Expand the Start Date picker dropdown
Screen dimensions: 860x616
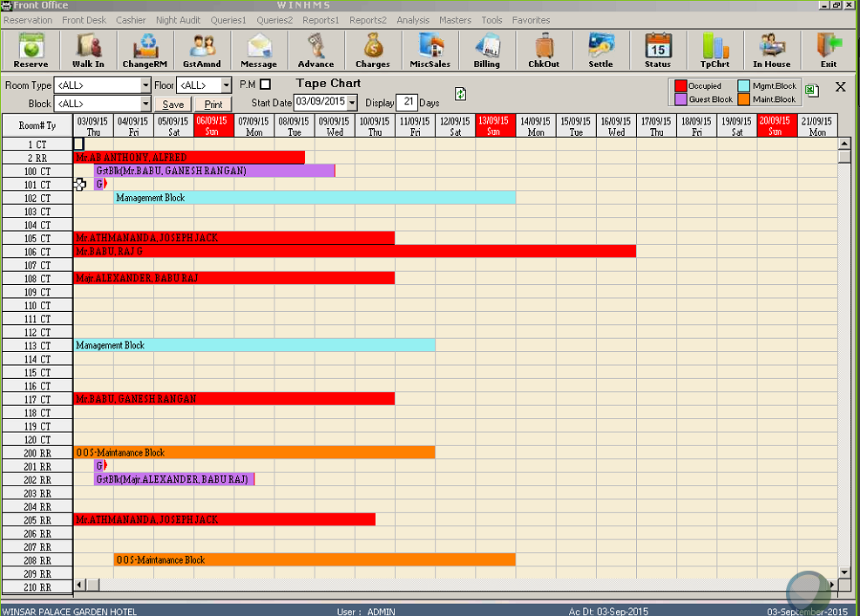pos(352,103)
